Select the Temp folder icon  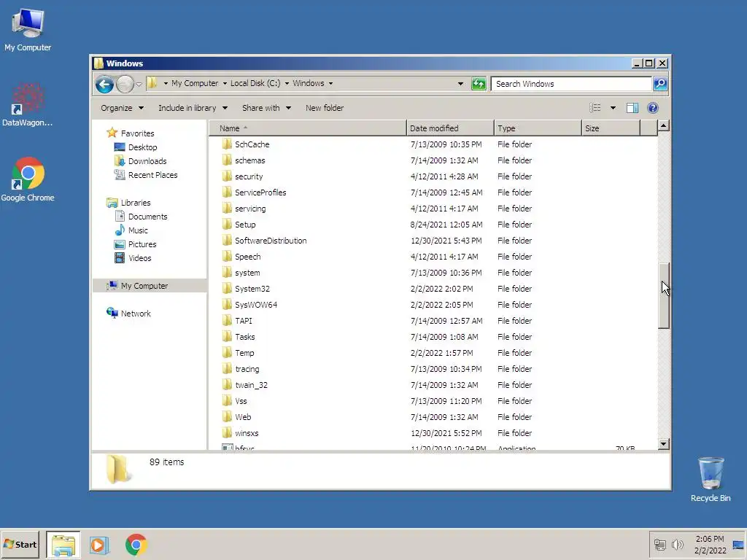tap(228, 352)
